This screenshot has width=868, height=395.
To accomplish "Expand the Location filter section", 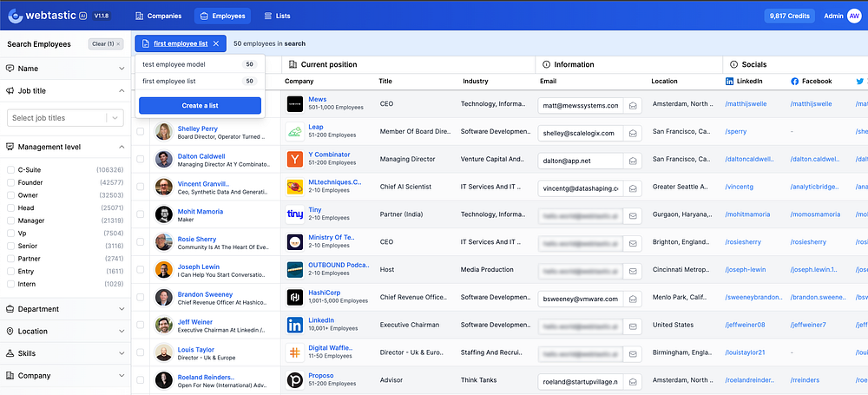I will pos(65,331).
